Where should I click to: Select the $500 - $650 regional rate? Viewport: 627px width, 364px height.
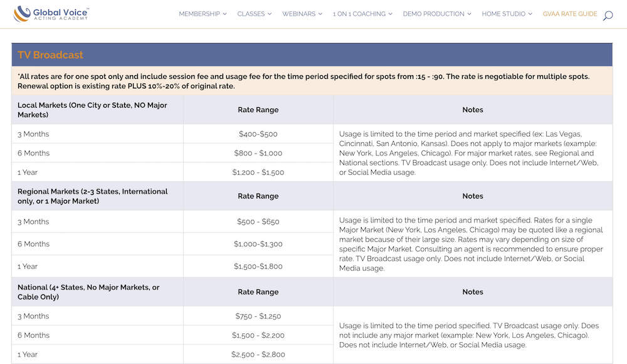[258, 222]
